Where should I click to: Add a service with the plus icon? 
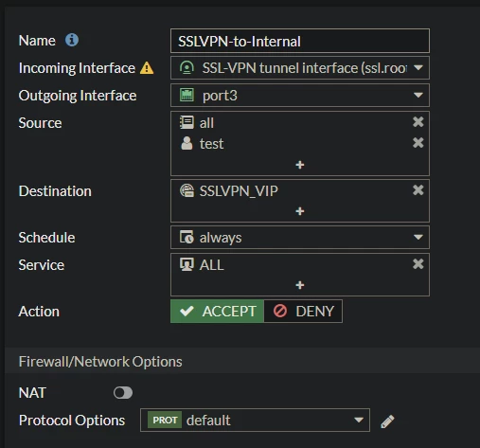300,285
